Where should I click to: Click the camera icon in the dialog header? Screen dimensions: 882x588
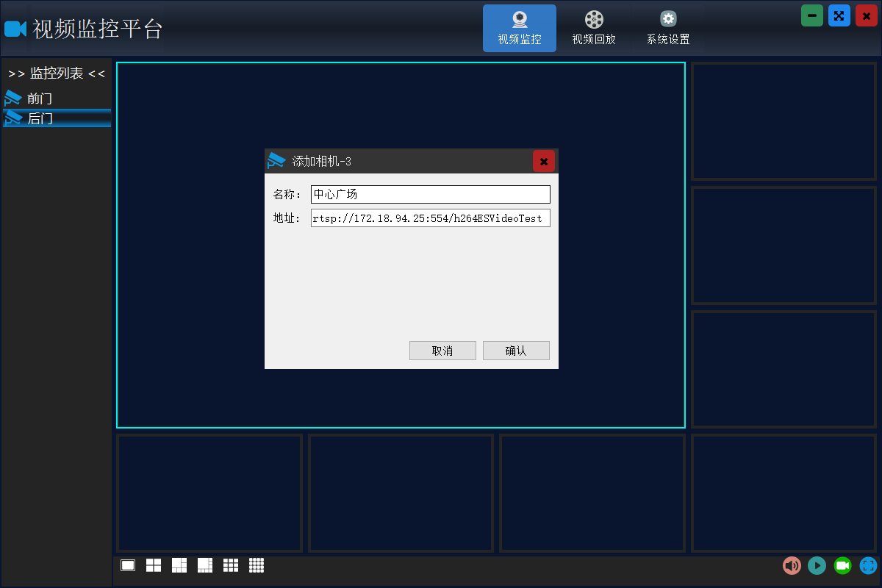[276, 160]
